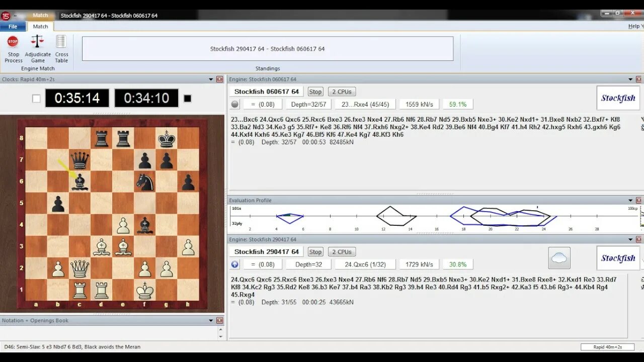Select the white pawn on e4

pos(123,225)
